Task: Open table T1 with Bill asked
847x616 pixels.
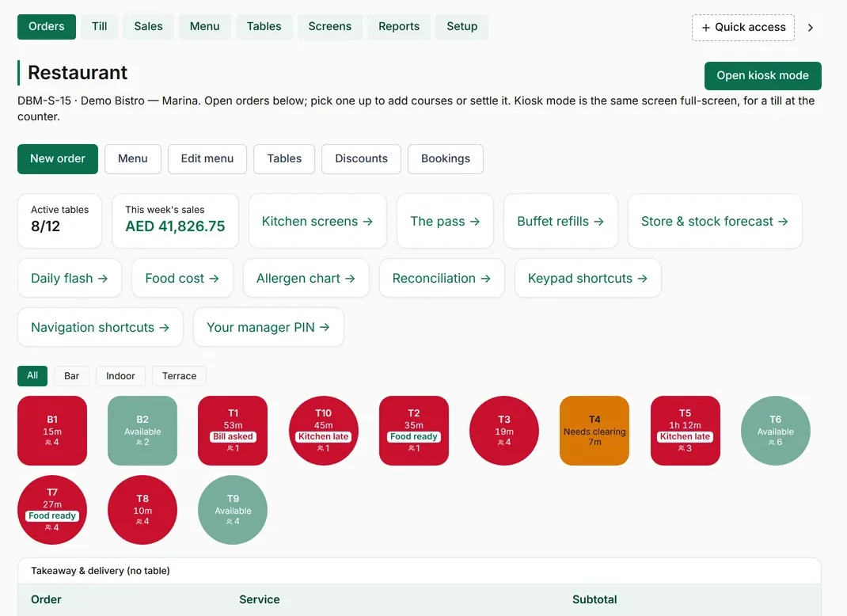Action: 233,431
